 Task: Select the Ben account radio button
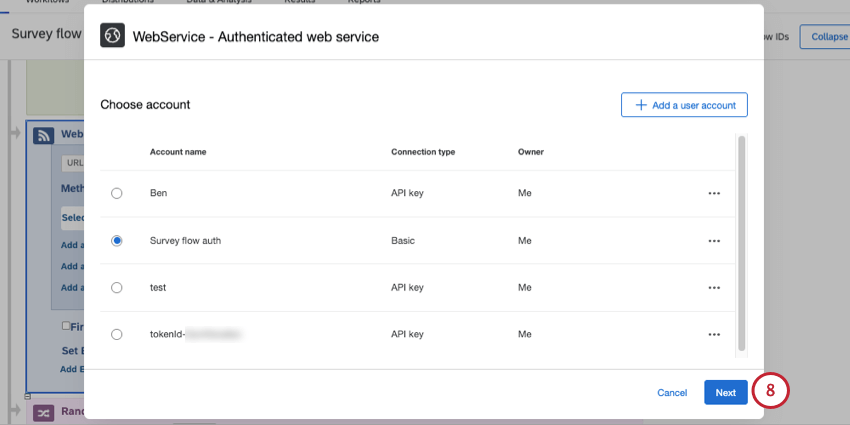point(117,194)
